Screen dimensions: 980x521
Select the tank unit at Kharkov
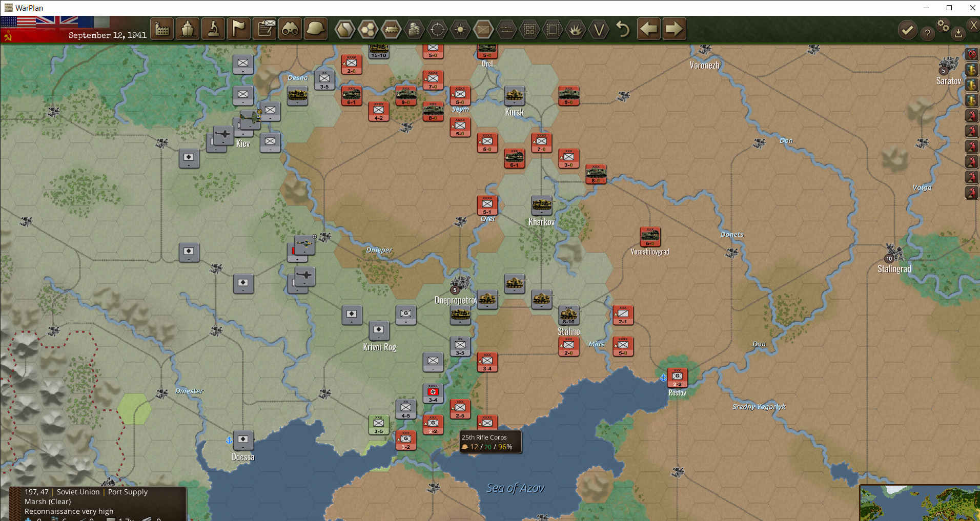542,205
